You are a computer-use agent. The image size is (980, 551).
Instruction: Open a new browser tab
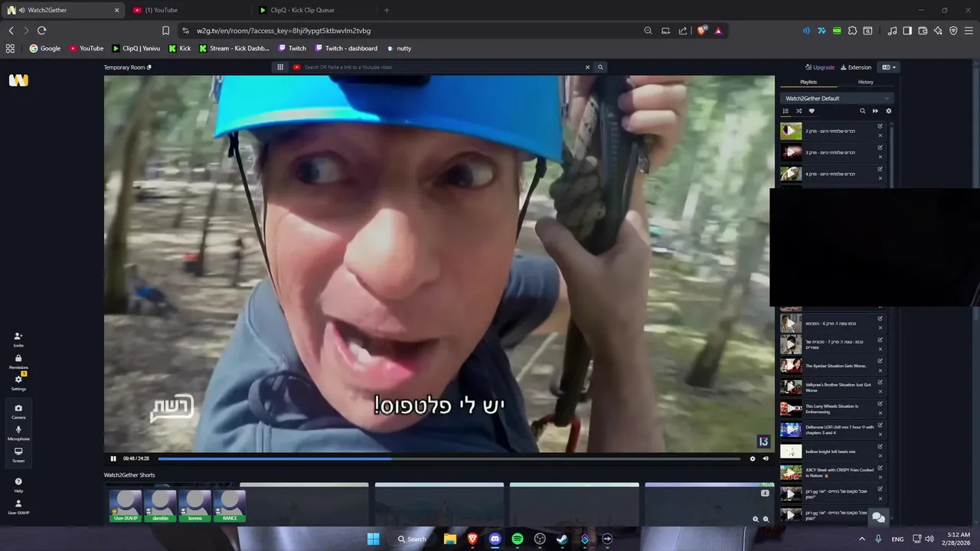click(x=387, y=10)
